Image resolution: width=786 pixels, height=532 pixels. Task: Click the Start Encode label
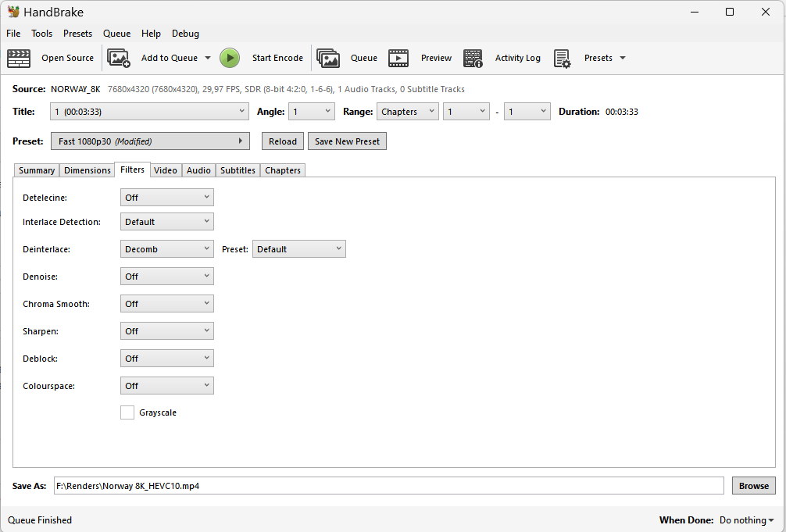277,58
